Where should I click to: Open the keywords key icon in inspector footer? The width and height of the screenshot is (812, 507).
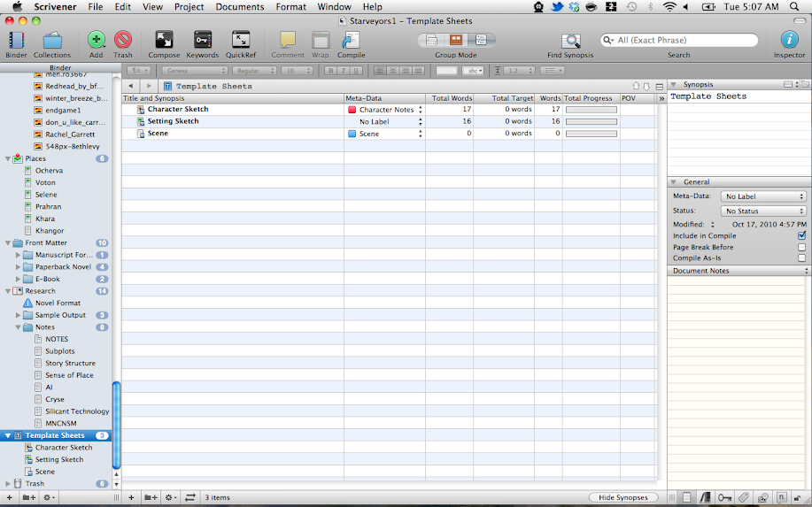pyautogui.click(x=724, y=497)
